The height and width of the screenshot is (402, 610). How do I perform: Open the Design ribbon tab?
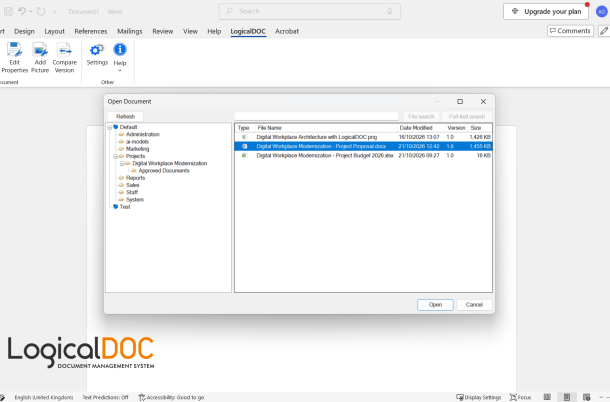24,31
